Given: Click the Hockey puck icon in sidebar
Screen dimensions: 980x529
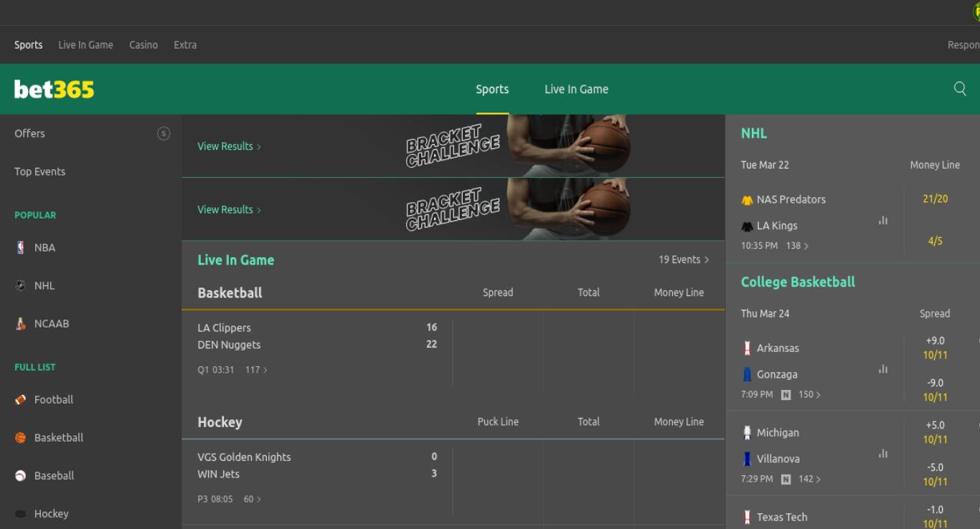Looking at the screenshot, I should click(x=20, y=513).
